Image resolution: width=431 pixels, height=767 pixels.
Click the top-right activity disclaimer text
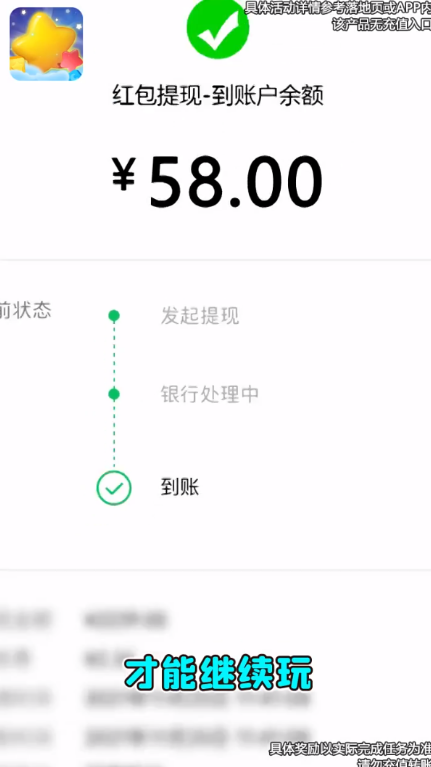coord(338,16)
